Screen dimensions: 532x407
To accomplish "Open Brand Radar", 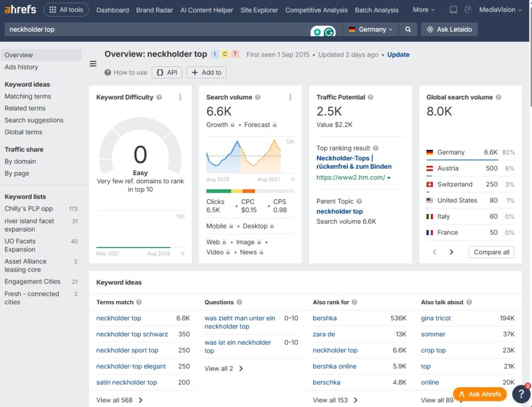I will pyautogui.click(x=154, y=10).
